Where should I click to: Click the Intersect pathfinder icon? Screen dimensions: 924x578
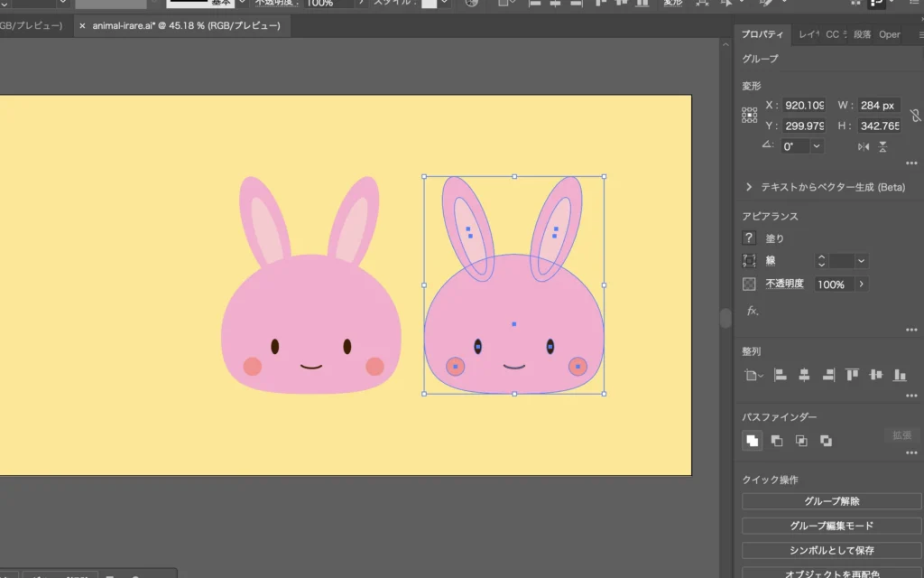[x=801, y=441]
